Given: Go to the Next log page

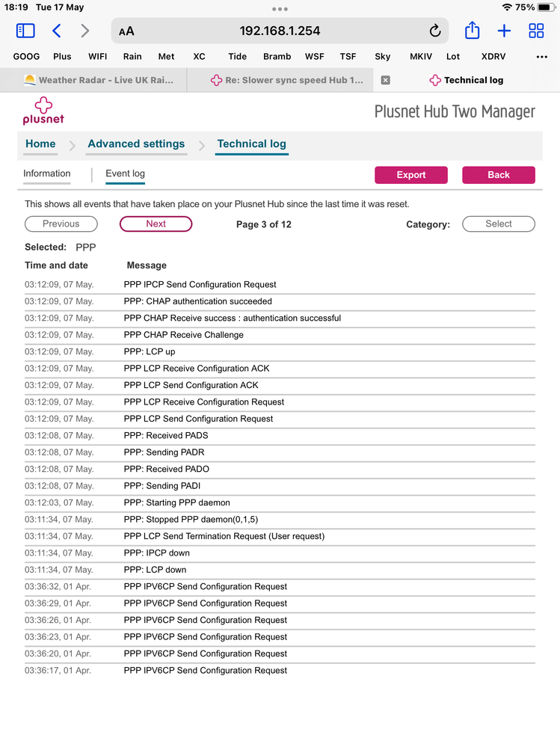Looking at the screenshot, I should pos(156,224).
